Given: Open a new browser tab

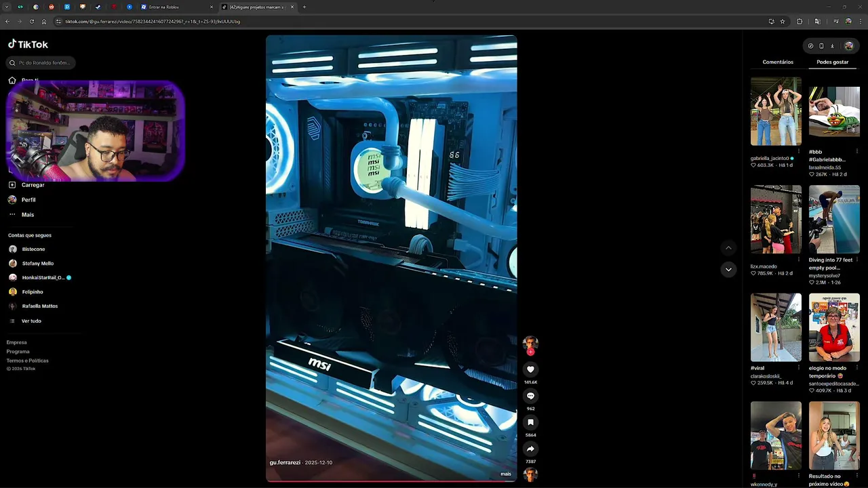Looking at the screenshot, I should [x=304, y=7].
